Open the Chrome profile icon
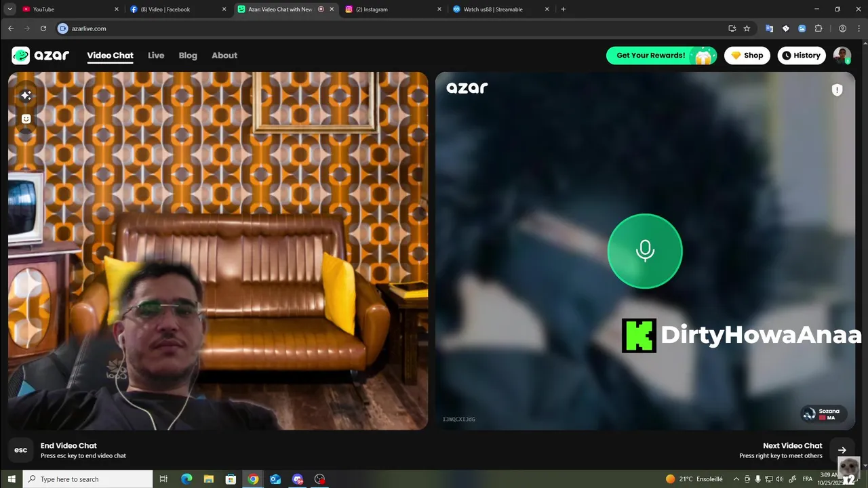Screen dimensions: 868x488 pos(842,28)
